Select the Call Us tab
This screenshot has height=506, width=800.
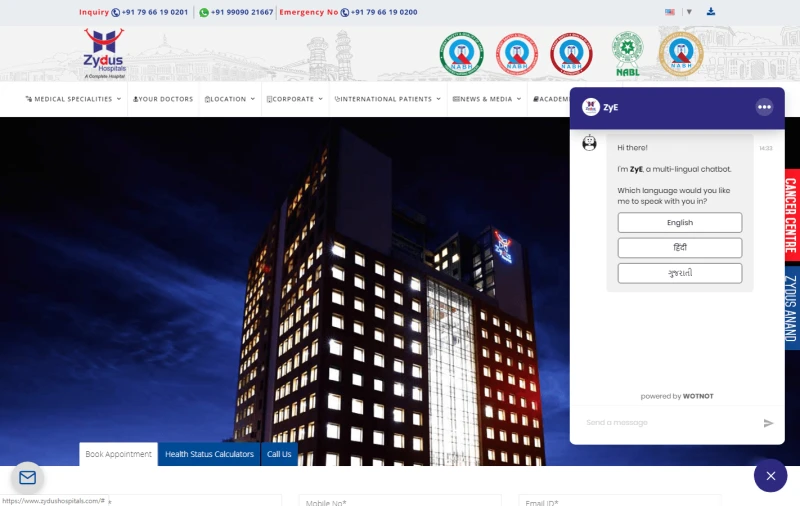(279, 454)
